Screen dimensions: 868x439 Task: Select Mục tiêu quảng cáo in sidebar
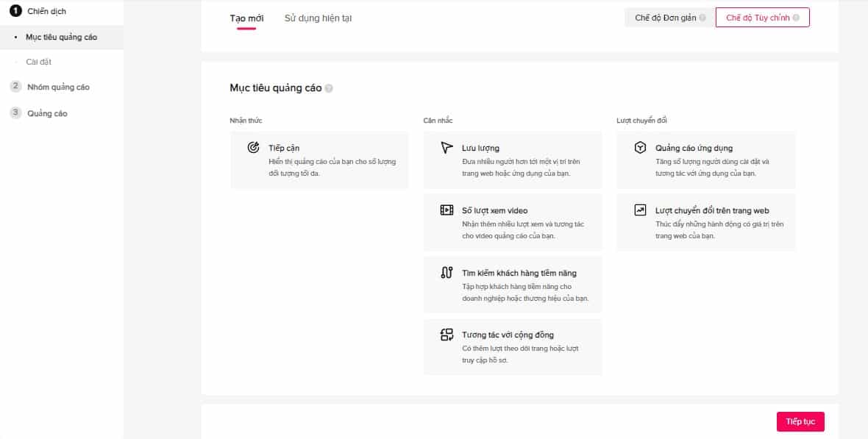click(x=61, y=37)
